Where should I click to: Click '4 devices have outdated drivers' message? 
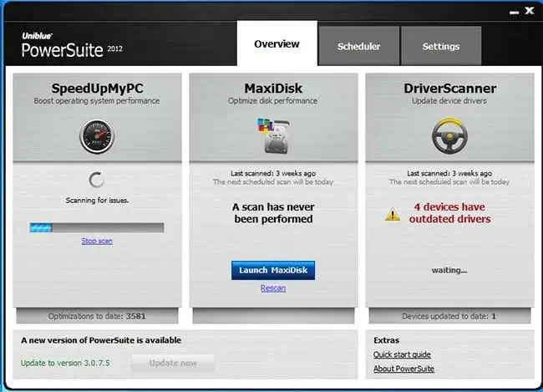click(449, 213)
